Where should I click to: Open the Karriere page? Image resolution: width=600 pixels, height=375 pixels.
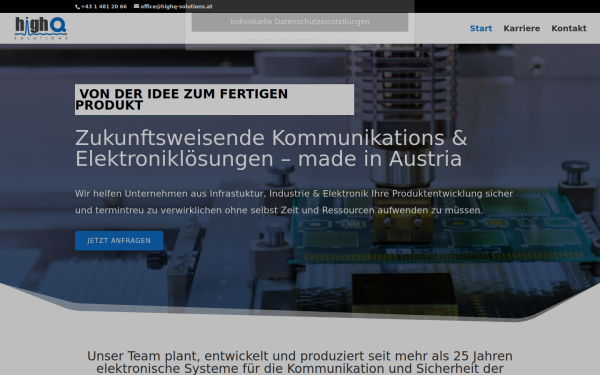pos(522,28)
